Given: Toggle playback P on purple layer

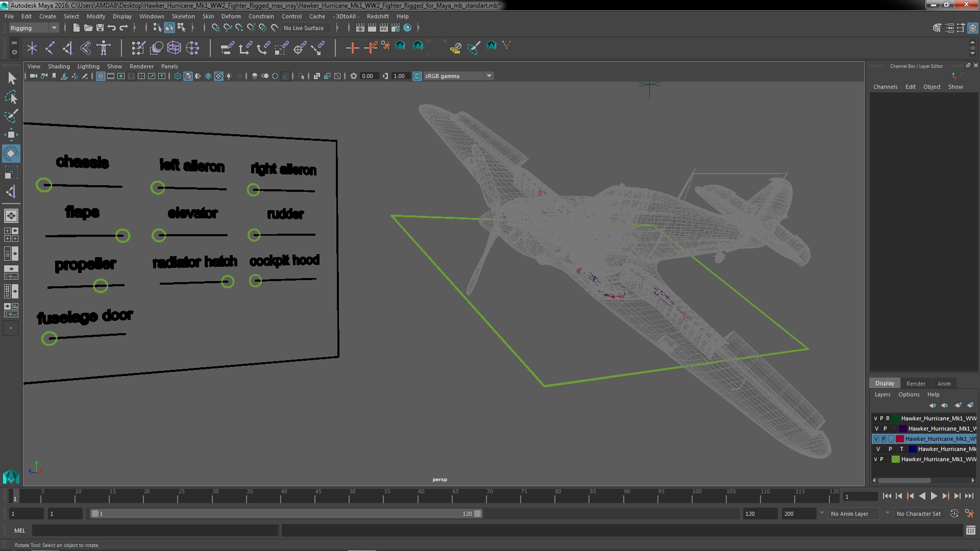Looking at the screenshot, I should point(885,429).
